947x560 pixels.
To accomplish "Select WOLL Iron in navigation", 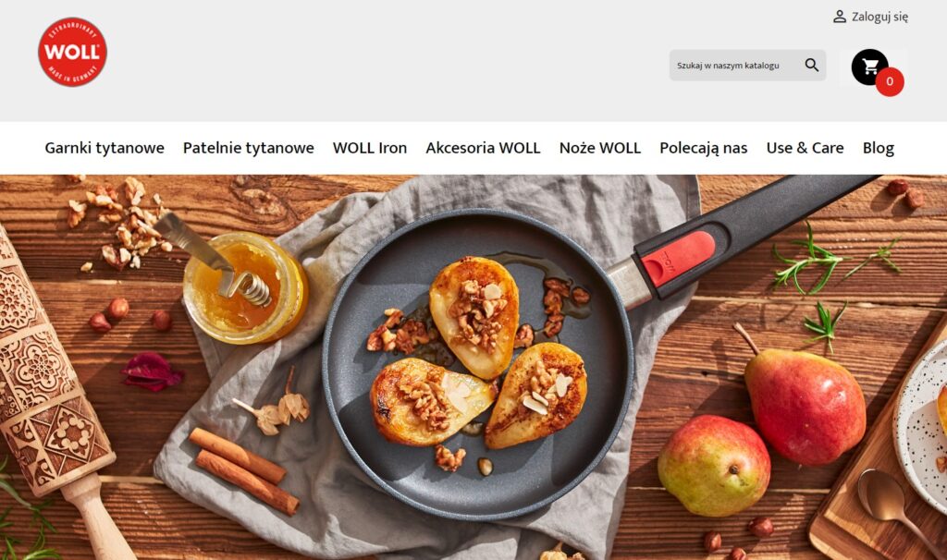I will 370,148.
